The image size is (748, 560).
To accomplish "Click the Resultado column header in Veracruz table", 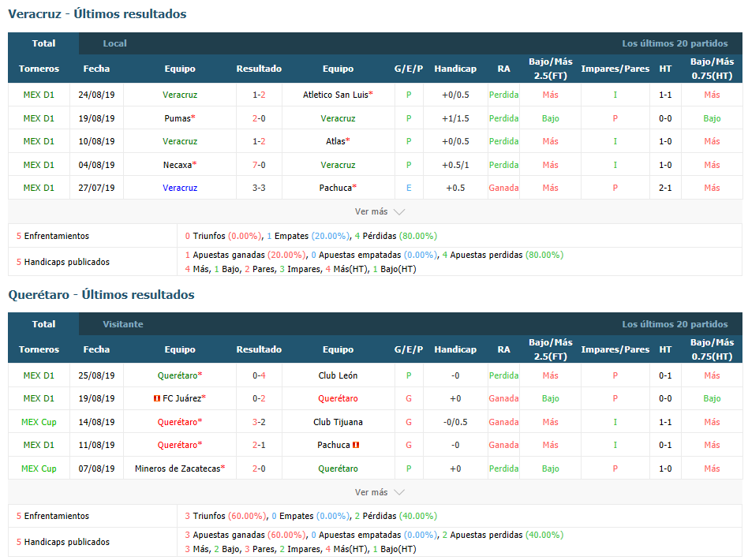I will pyautogui.click(x=259, y=69).
